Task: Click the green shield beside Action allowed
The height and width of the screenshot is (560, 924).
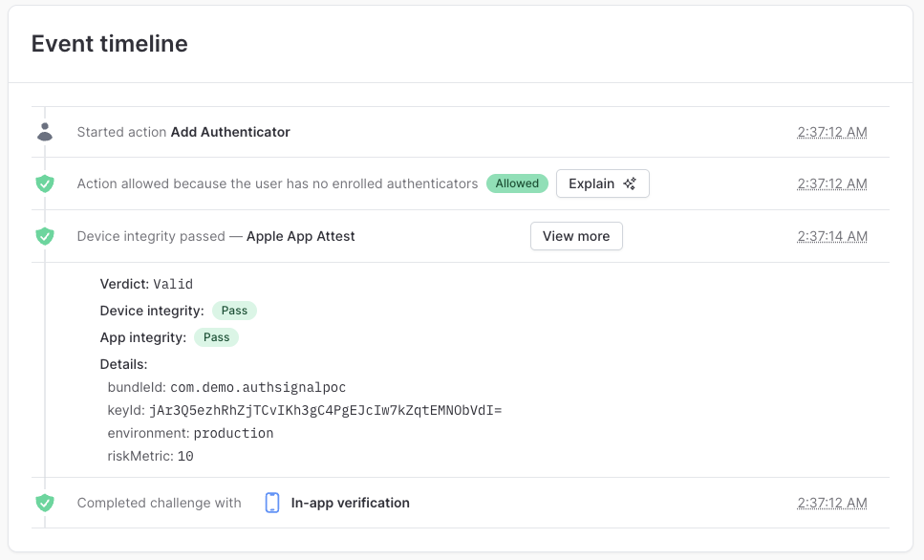Action: tap(45, 183)
